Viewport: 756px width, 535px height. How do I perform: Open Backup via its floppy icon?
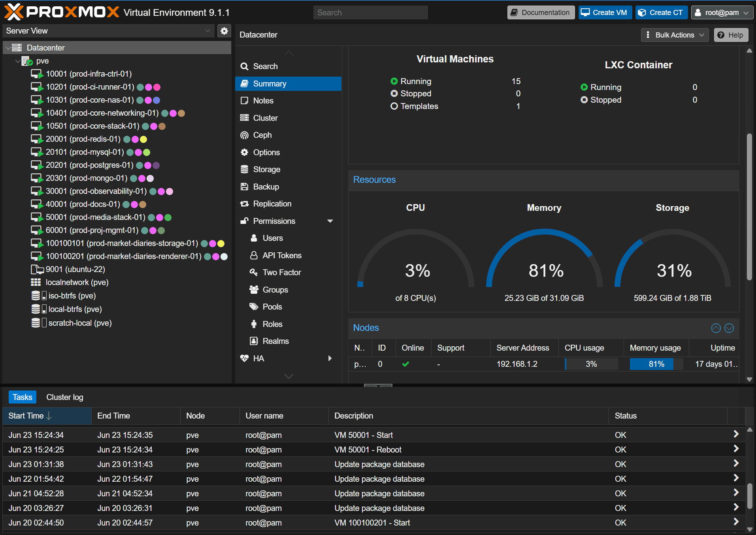pos(245,187)
